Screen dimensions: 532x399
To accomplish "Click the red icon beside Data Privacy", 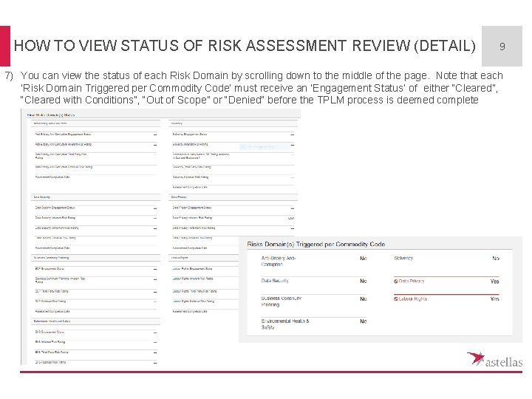I will point(395,282).
